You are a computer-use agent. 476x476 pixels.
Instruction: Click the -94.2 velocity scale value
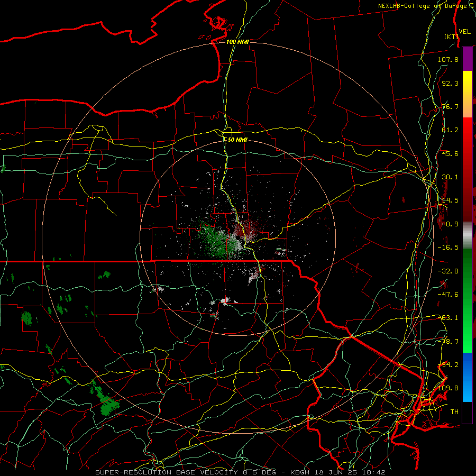[x=448, y=365]
